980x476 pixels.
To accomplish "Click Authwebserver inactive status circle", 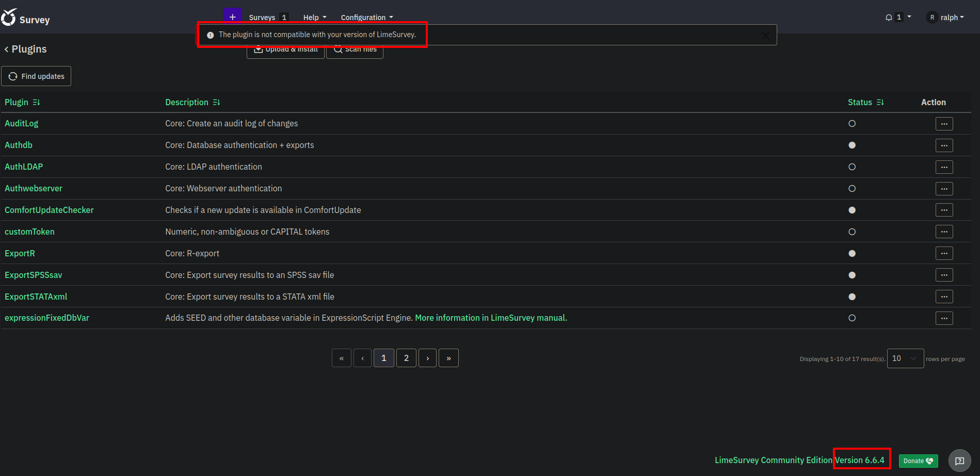I will 852,189.
